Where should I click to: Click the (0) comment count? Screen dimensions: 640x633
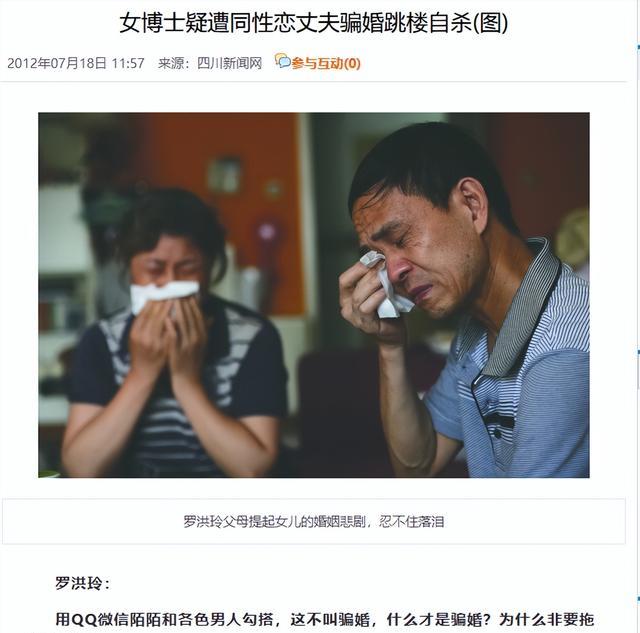352,63
